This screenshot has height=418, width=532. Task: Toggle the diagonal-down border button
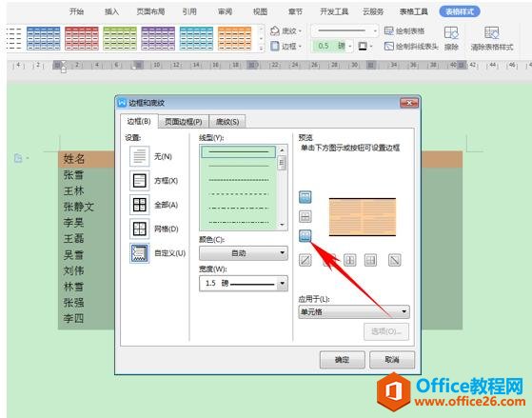pyautogui.click(x=395, y=260)
